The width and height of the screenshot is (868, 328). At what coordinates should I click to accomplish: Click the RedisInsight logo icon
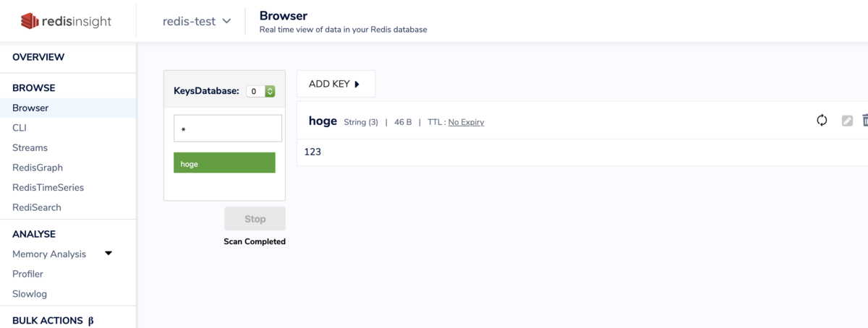[x=30, y=21]
